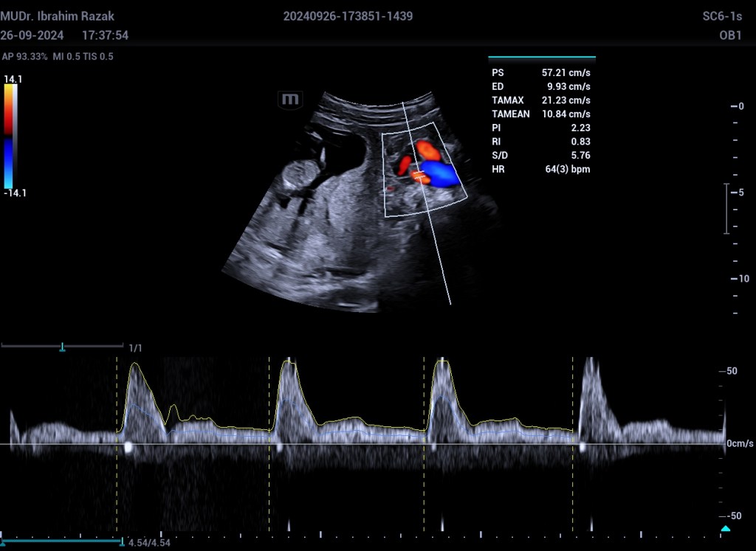Screen dimensions: 756x551
Task: Click the 4.54/4.54 playback progress bar end
Action: [122, 542]
